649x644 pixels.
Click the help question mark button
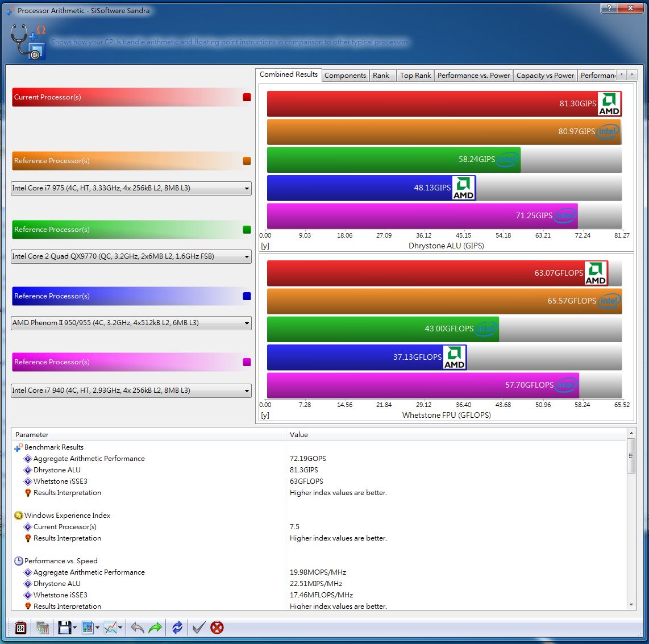coord(609,8)
